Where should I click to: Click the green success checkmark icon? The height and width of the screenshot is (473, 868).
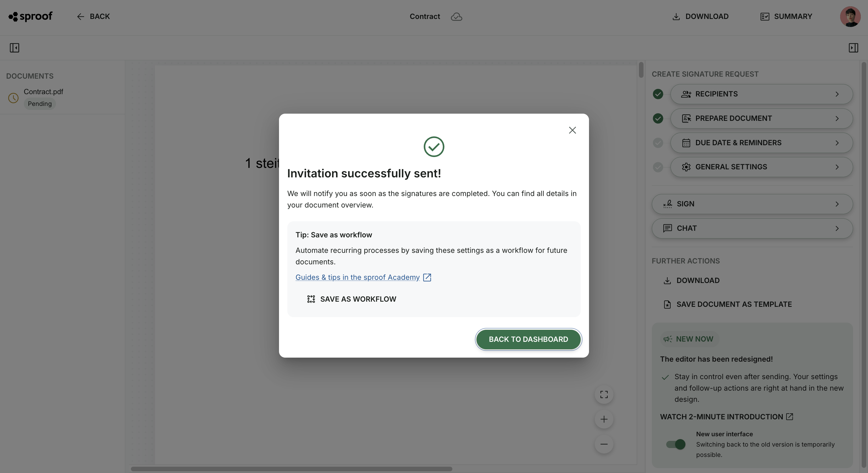tap(434, 147)
